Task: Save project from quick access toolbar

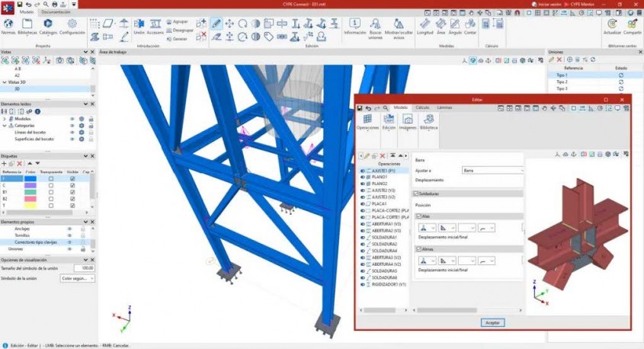Action: point(20,4)
